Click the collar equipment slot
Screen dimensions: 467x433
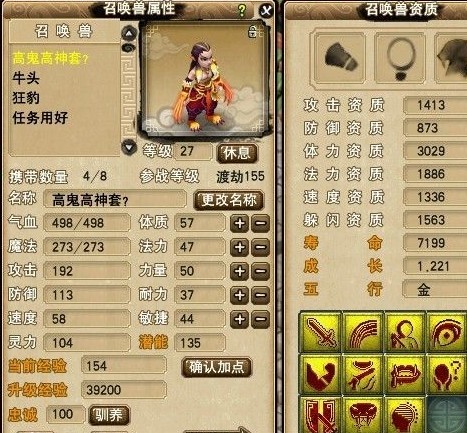tap(400, 59)
